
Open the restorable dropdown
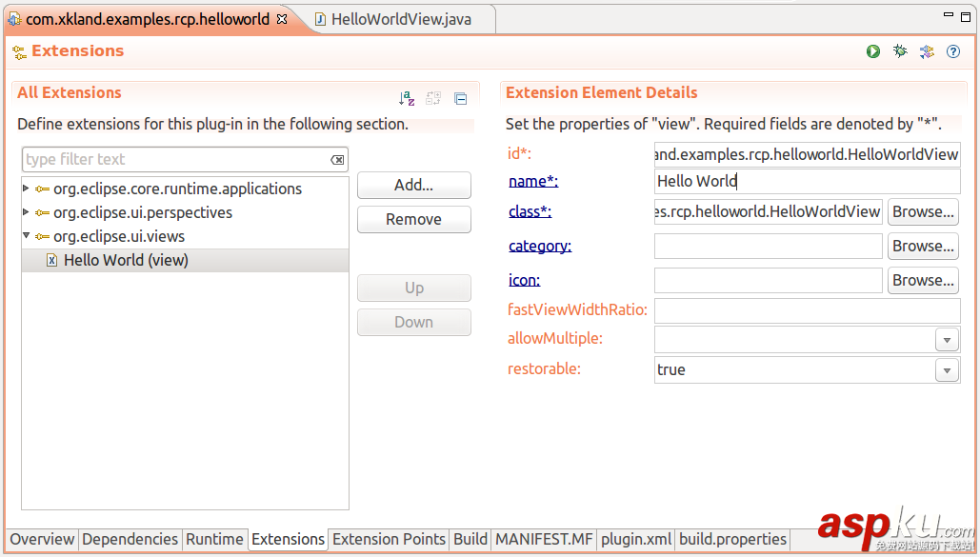click(947, 370)
